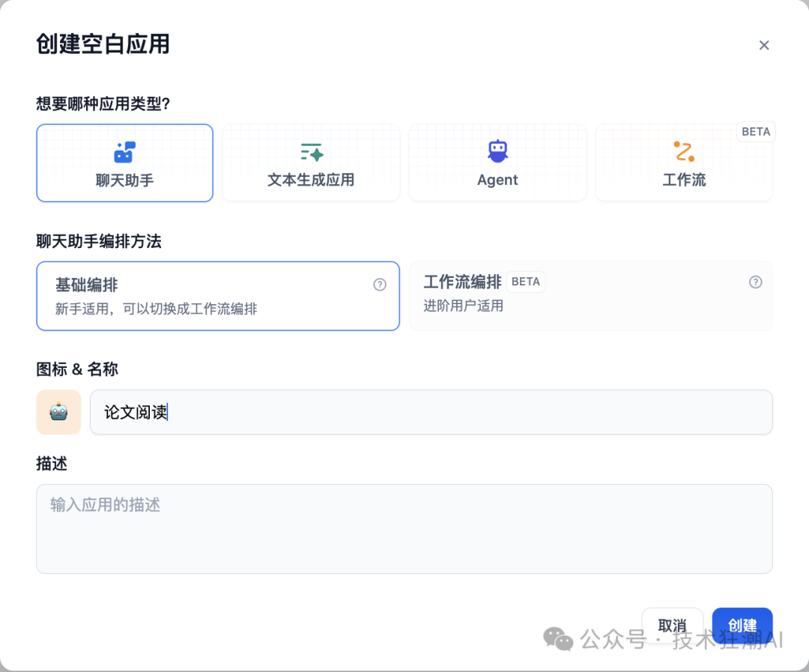Click the 聊天助手 chat bot icon

pyautogui.click(x=124, y=152)
